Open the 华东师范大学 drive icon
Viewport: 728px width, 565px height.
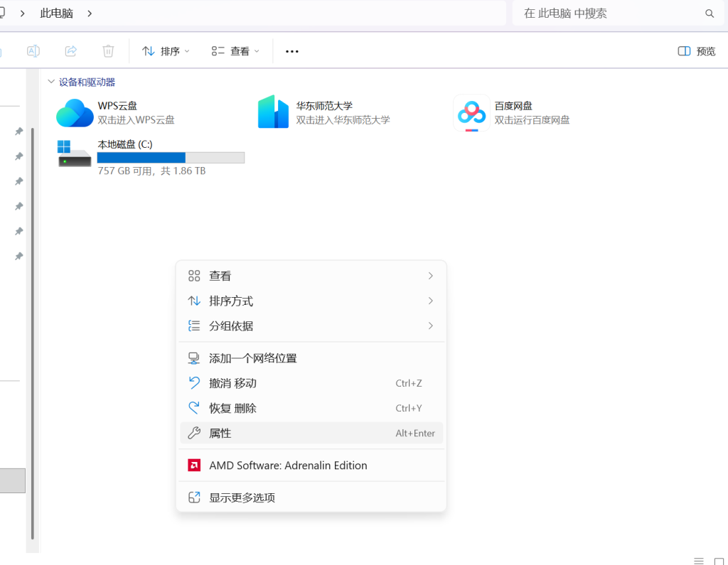click(273, 112)
